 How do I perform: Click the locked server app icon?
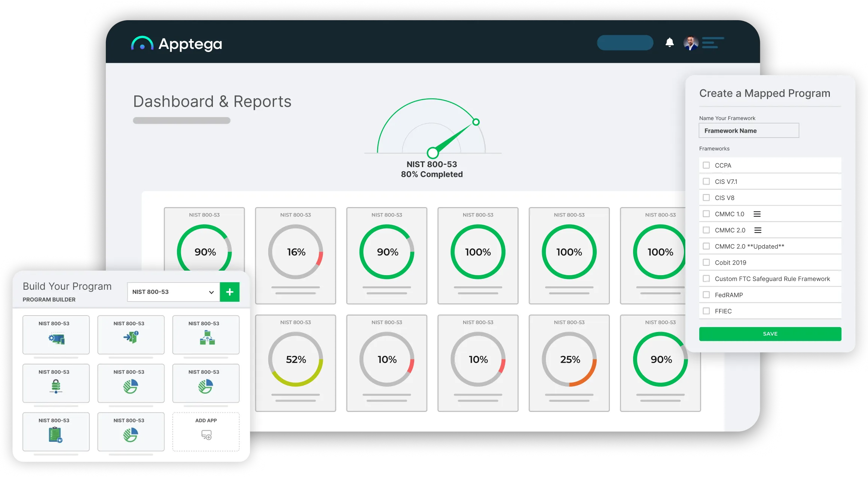56,387
